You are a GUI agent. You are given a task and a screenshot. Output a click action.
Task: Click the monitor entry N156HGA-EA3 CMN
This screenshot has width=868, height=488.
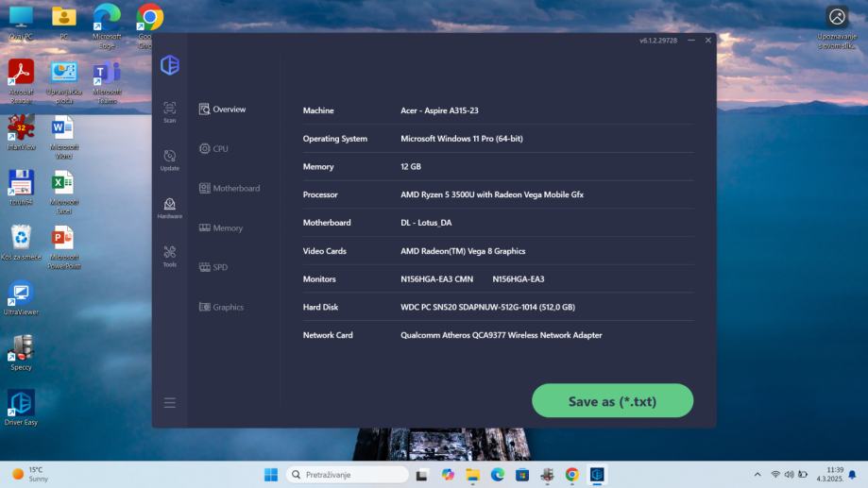click(x=436, y=278)
